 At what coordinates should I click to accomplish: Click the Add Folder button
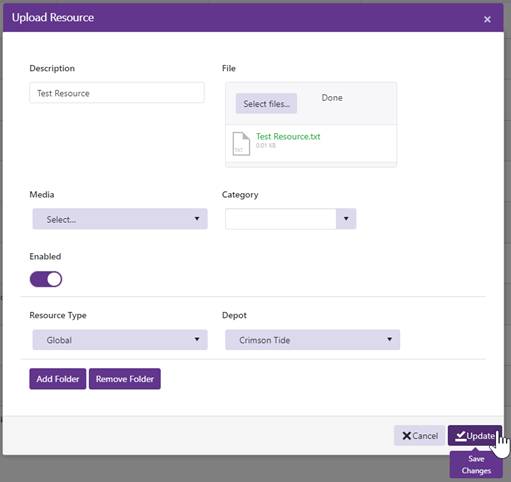pyautogui.click(x=58, y=379)
